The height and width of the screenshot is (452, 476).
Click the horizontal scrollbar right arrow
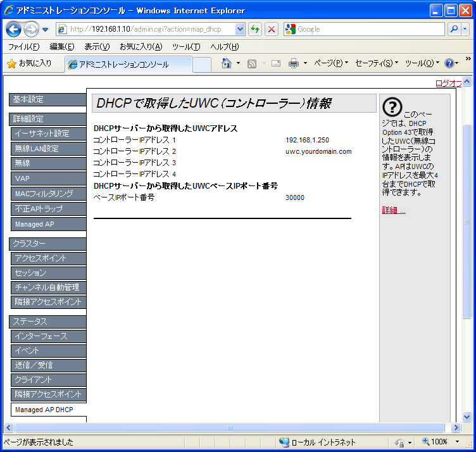point(455,428)
